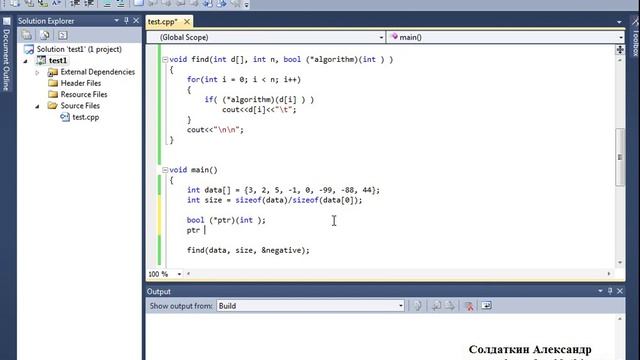
Task: Click the line 'int size = sizeof(data)/sizeof(data[0]);'
Action: 274,200
